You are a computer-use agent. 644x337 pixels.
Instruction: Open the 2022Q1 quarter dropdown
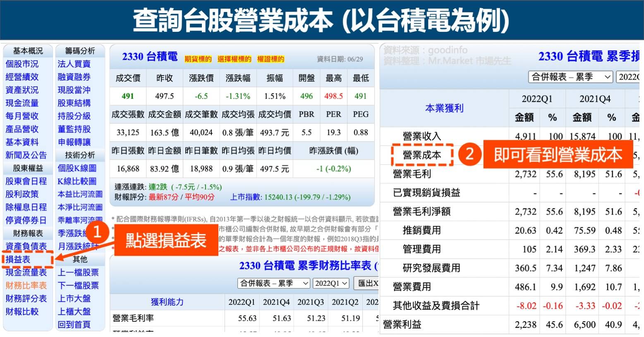[331, 283]
